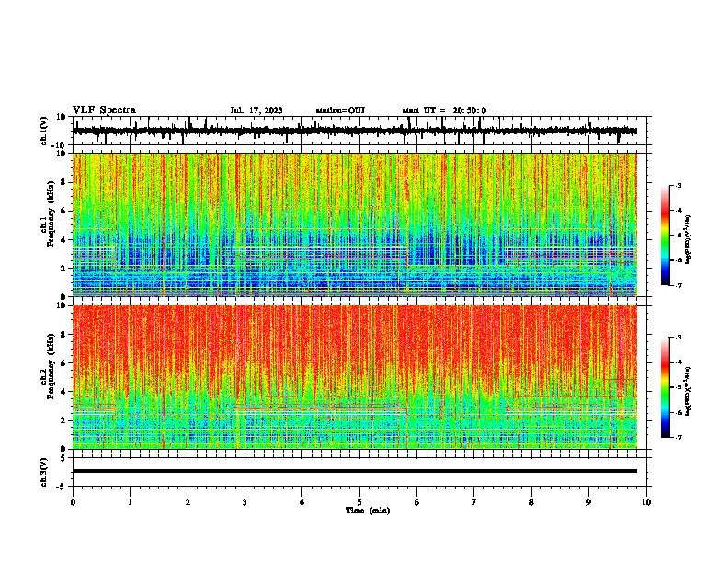
Task: Click the time axis tick label 10
Action: point(646,502)
